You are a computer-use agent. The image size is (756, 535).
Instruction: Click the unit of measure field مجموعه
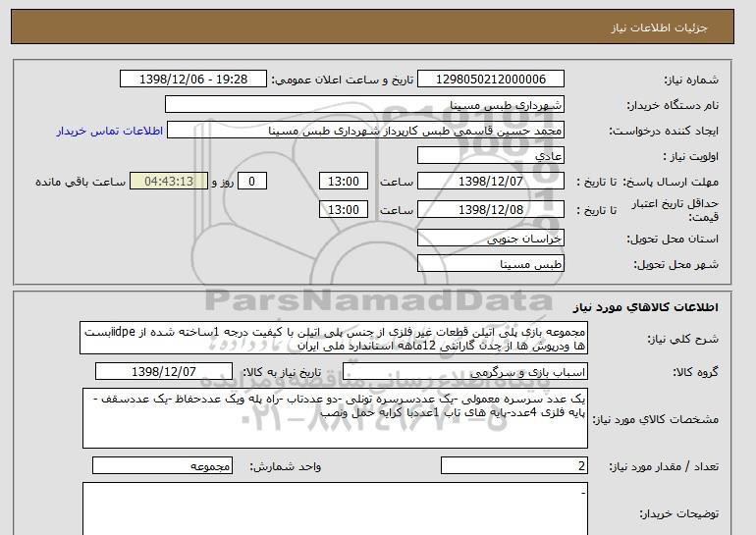(162, 466)
